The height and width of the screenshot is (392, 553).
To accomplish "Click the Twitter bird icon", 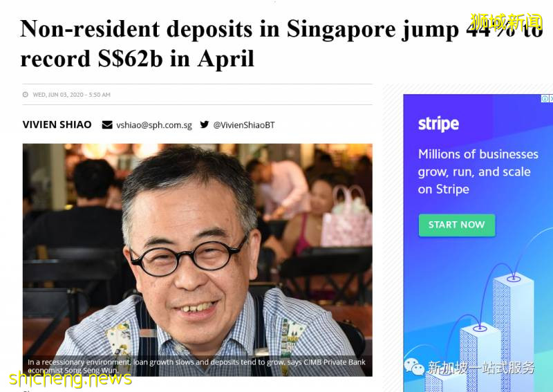I will (205, 124).
